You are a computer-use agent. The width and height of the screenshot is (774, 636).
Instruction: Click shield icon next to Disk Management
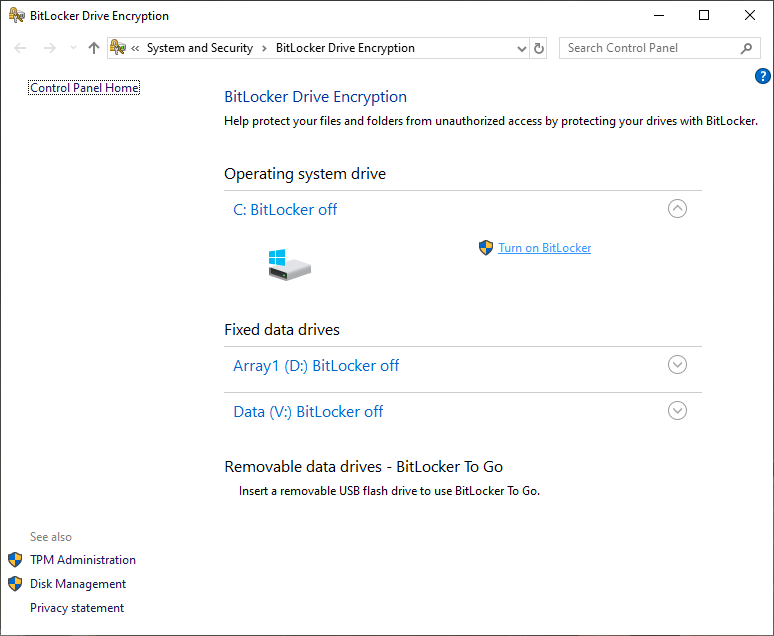15,584
